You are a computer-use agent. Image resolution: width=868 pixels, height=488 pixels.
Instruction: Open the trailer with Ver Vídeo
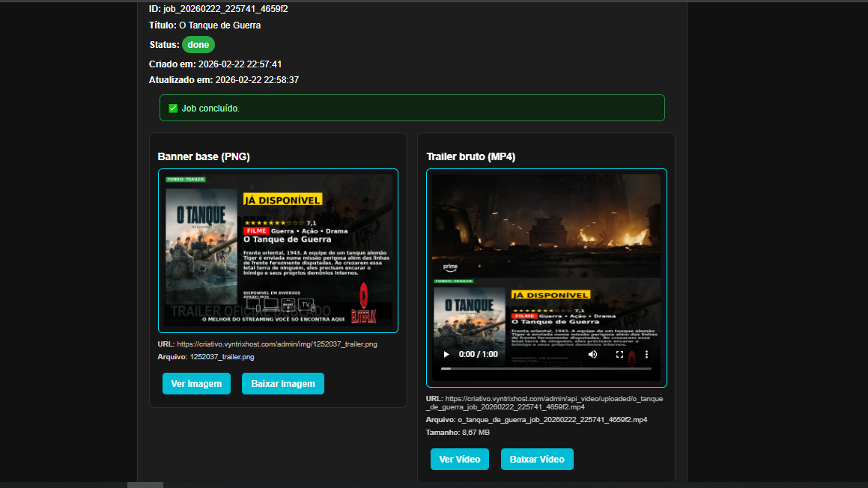pyautogui.click(x=460, y=459)
